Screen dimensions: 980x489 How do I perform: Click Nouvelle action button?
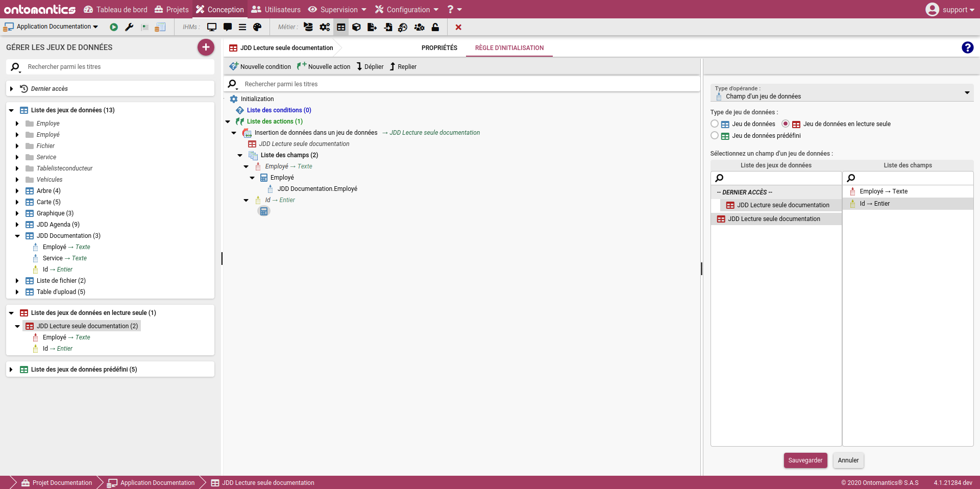point(324,66)
